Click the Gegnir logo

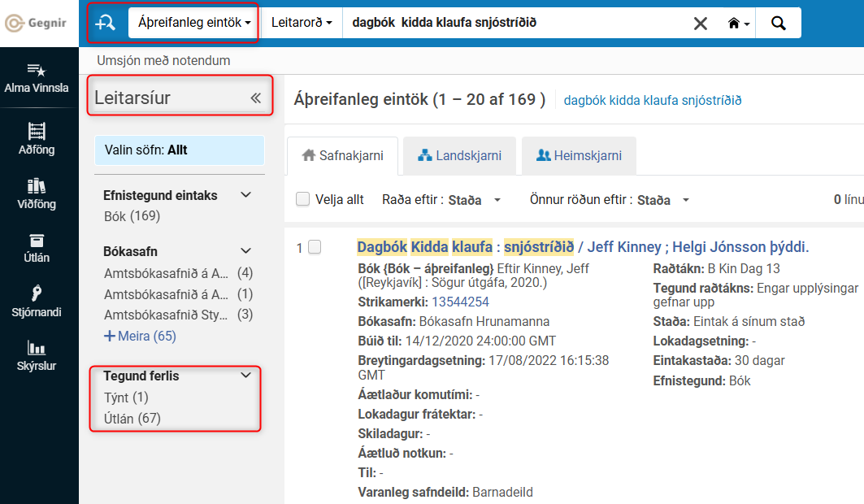[x=37, y=23]
